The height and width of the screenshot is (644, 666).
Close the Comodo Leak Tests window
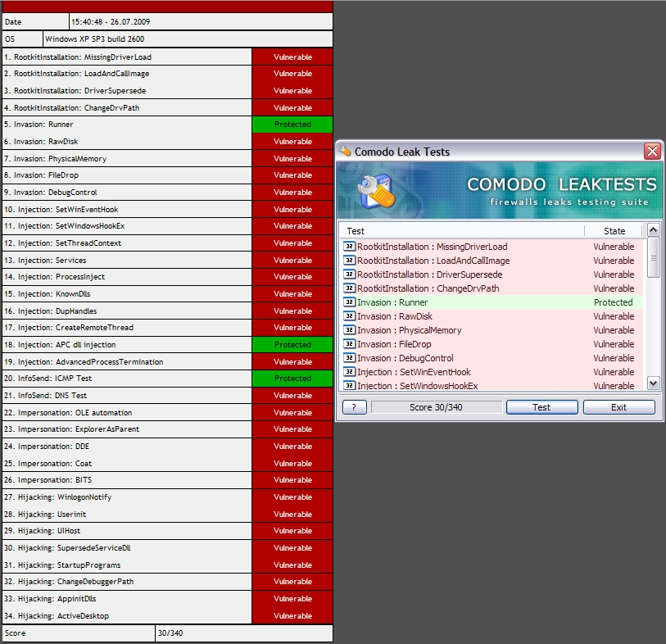(652, 151)
